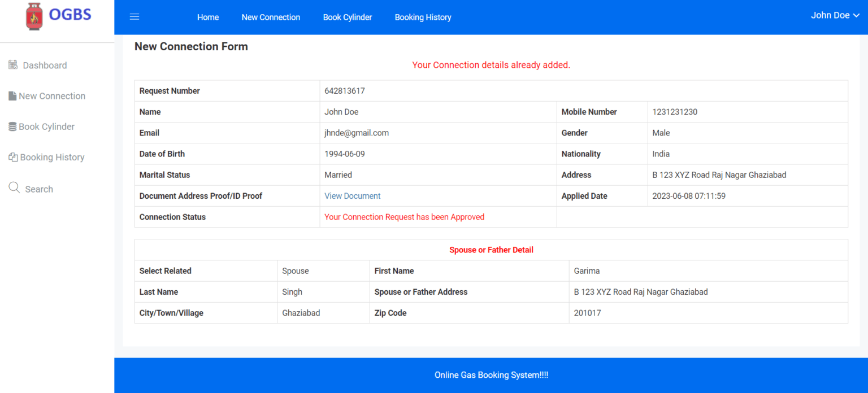Select Booking History label in sidebar
868x393 pixels.
click(52, 158)
